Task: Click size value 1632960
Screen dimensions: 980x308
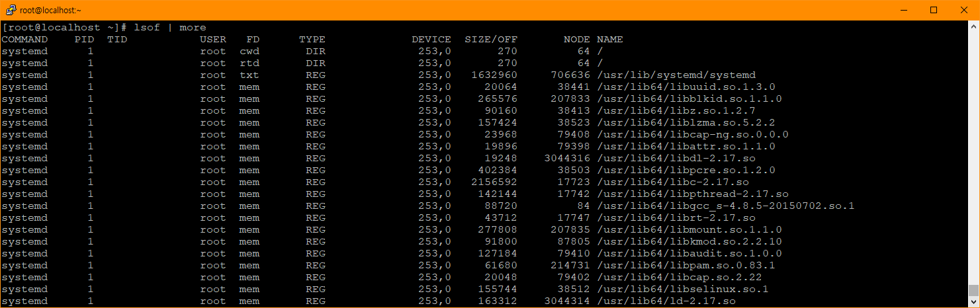Action: pos(494,75)
